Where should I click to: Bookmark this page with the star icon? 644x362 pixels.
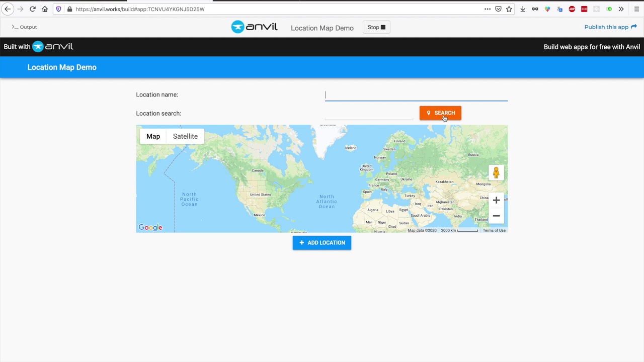[x=509, y=9]
